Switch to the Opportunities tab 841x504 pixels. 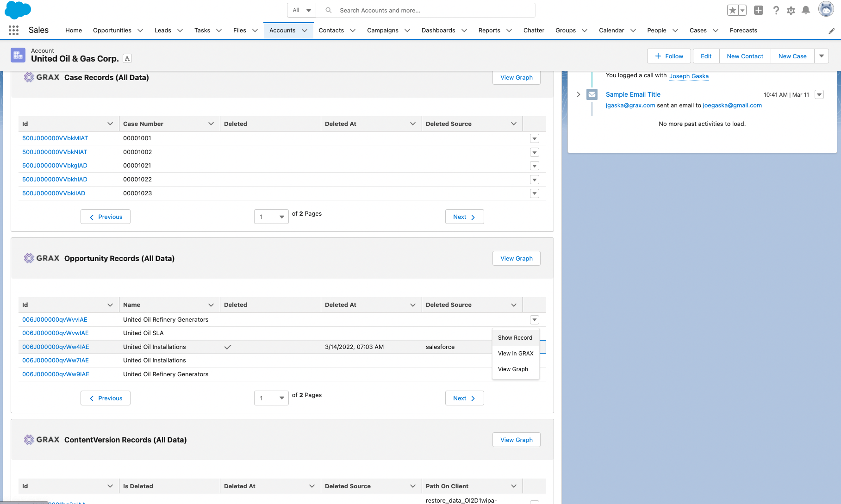tap(112, 31)
